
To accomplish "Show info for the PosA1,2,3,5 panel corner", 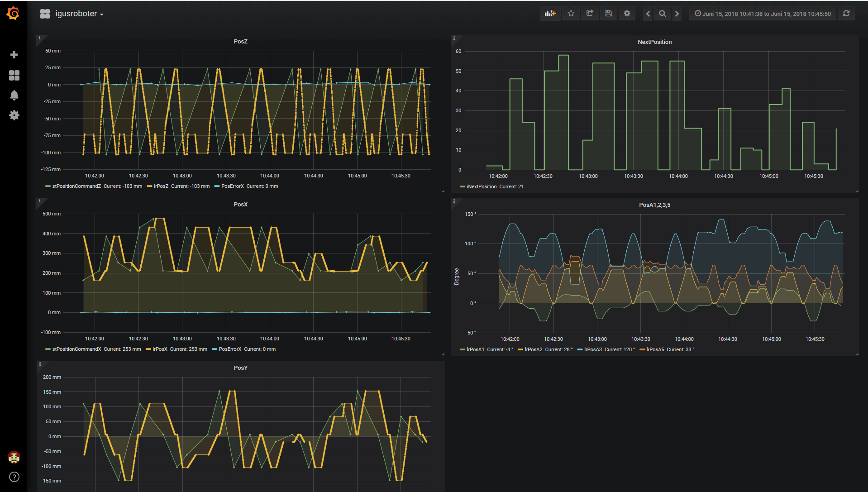I will pyautogui.click(x=454, y=201).
